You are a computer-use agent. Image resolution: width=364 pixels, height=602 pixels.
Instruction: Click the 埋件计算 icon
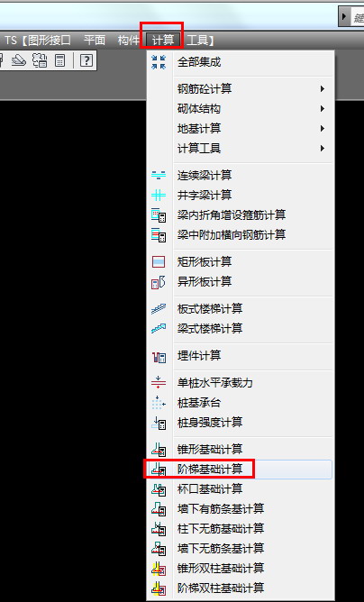coord(159,358)
